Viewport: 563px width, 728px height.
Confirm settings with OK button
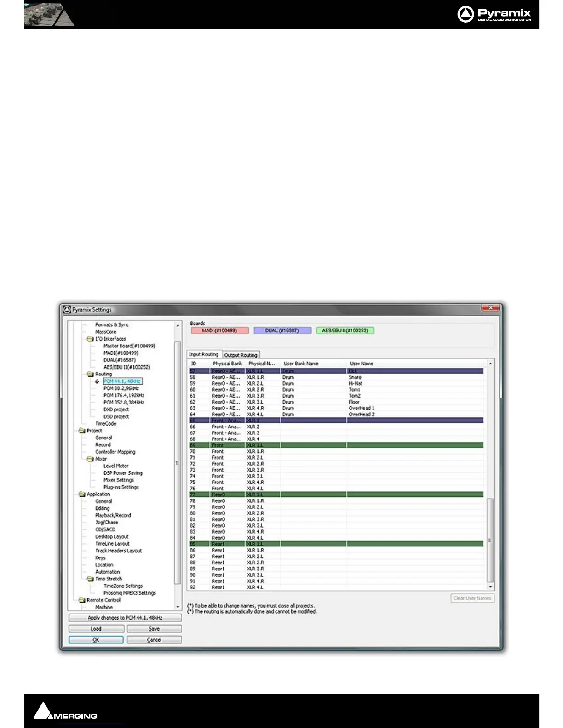click(96, 640)
